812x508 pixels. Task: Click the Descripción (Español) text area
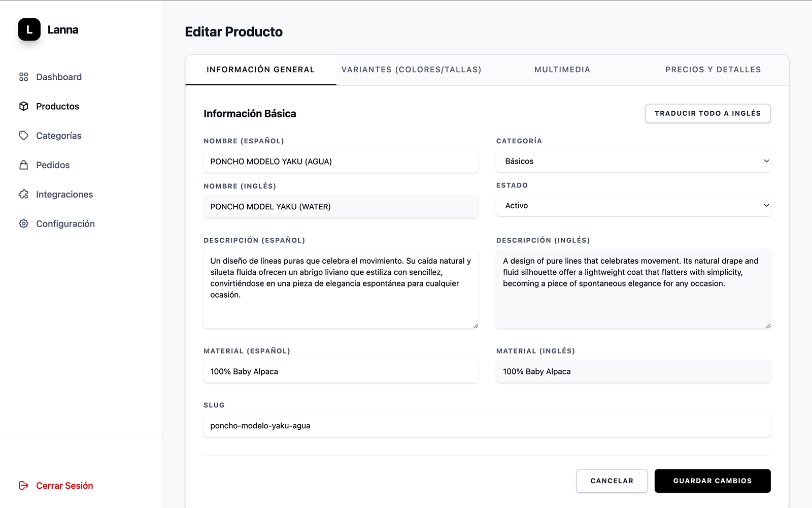(x=341, y=289)
